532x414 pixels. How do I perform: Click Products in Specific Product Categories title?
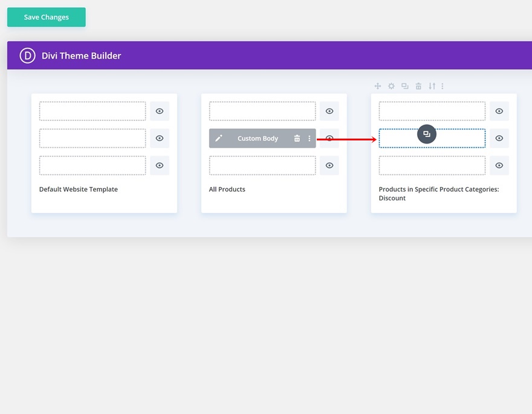(439, 194)
